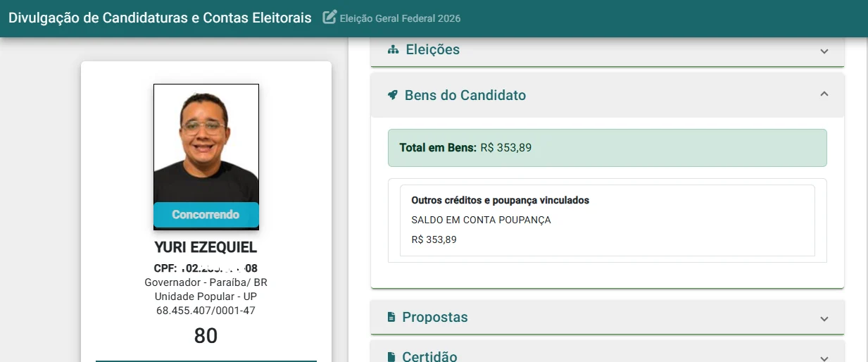Open the Eleição Geral Federal 2026 link
868x362 pixels.
(400, 18)
